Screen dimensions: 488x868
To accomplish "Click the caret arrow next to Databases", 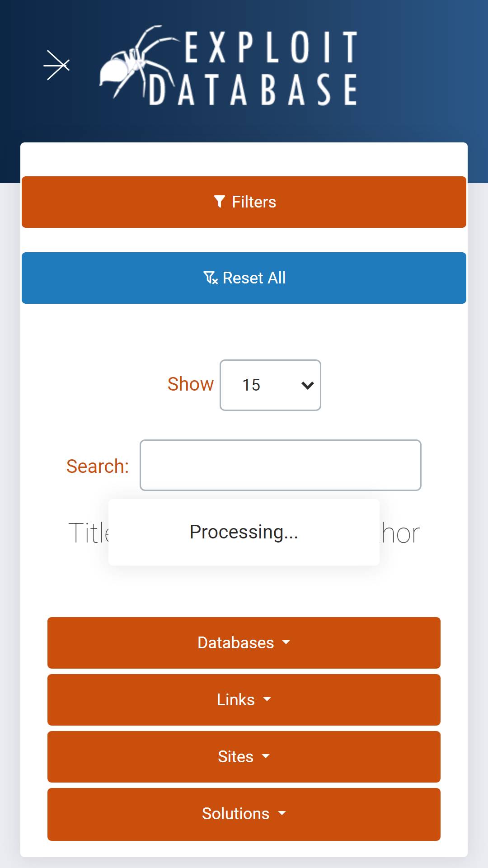I will tap(286, 642).
